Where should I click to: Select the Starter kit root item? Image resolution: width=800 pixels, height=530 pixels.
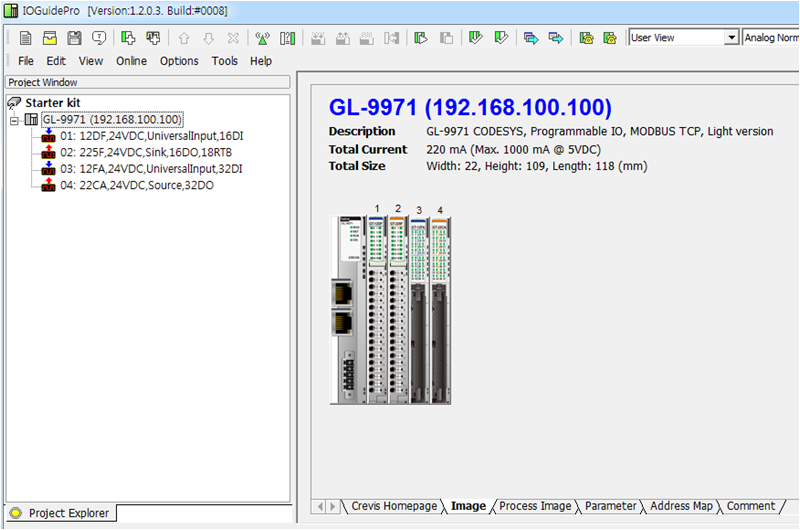(x=53, y=103)
